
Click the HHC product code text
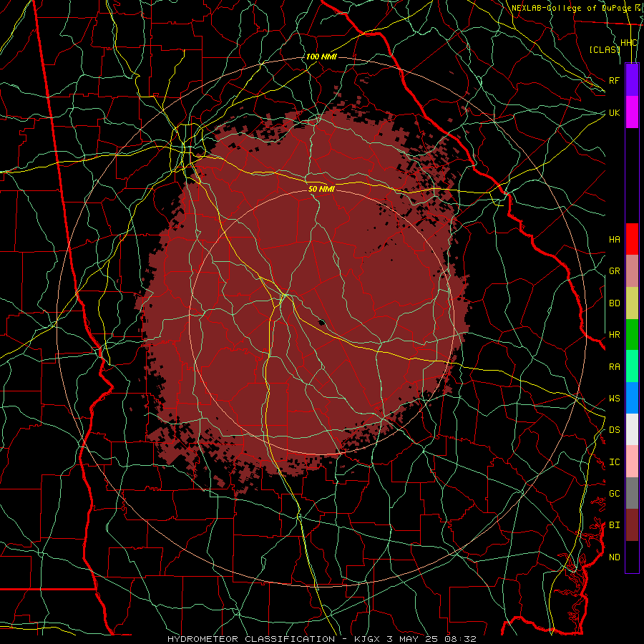pyautogui.click(x=629, y=43)
